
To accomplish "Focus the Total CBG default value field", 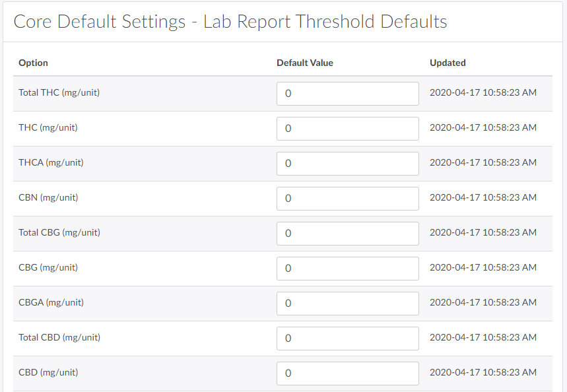I will coord(347,234).
